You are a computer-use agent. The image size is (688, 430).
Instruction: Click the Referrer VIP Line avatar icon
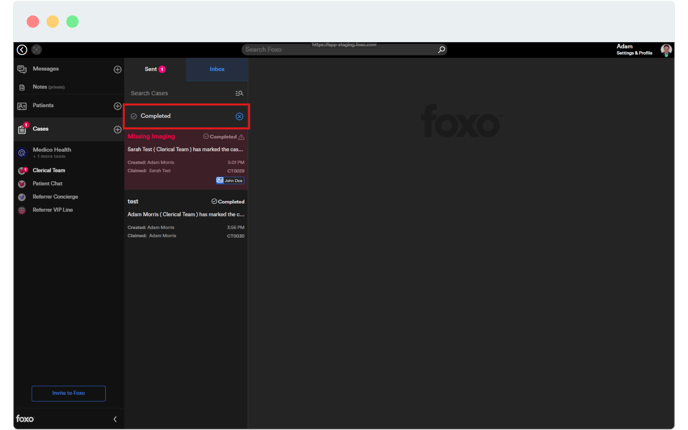(x=22, y=210)
